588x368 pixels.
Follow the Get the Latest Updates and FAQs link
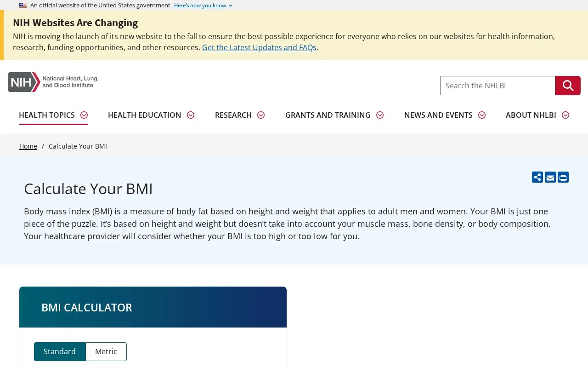(259, 47)
